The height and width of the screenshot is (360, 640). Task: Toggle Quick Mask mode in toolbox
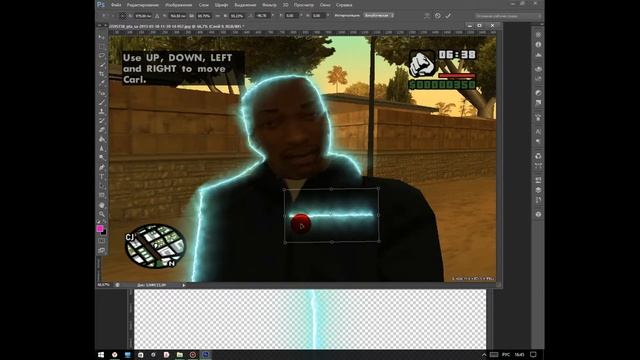point(102,241)
